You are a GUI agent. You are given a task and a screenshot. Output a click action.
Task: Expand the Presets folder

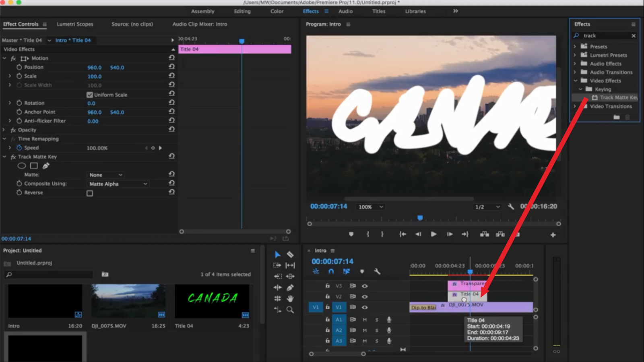[x=575, y=47]
